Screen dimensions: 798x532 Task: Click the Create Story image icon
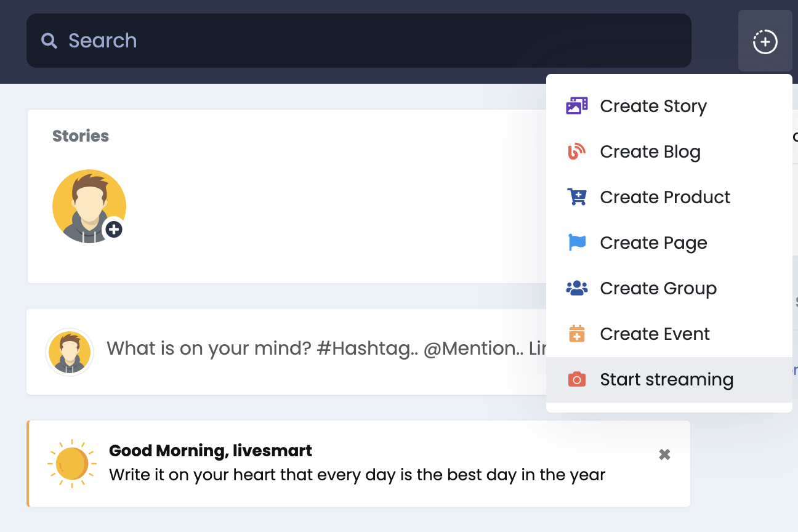tap(577, 106)
